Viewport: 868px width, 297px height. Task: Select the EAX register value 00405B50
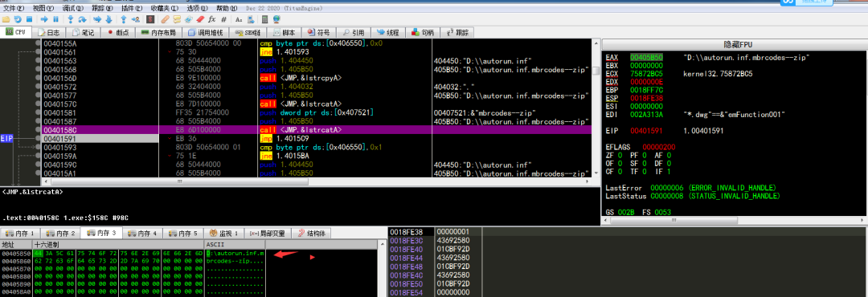click(646, 57)
